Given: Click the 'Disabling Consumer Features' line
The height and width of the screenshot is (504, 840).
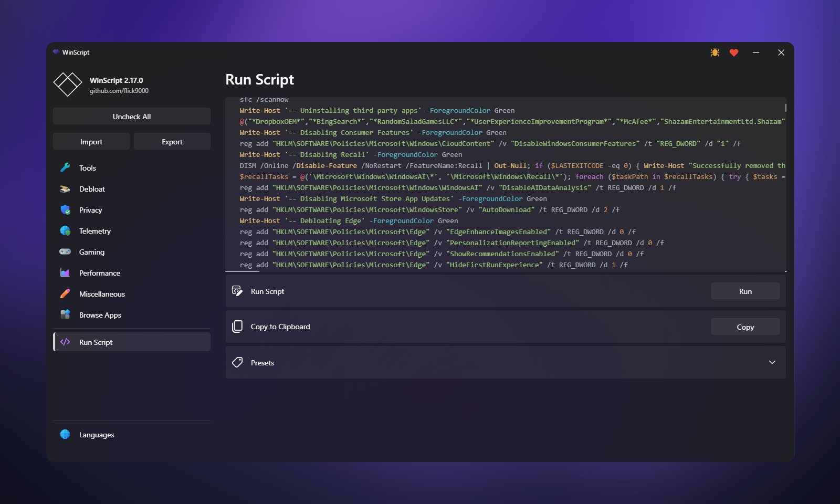Looking at the screenshot, I should pos(373,132).
